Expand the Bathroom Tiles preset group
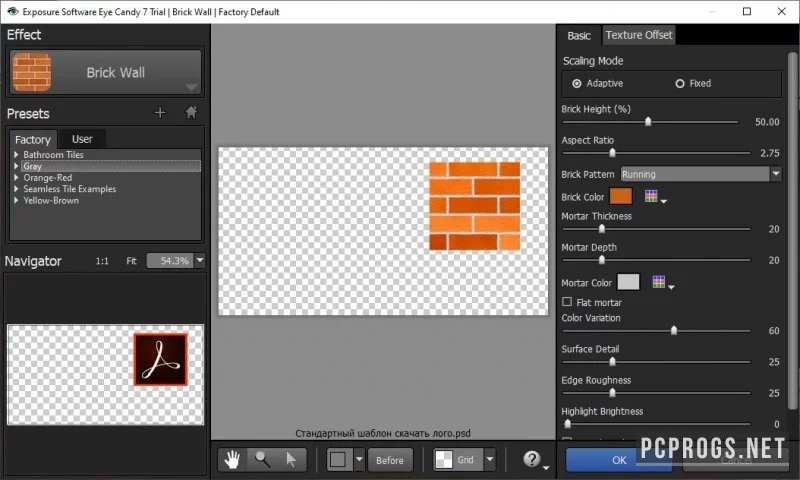This screenshot has width=800, height=480. [x=16, y=154]
